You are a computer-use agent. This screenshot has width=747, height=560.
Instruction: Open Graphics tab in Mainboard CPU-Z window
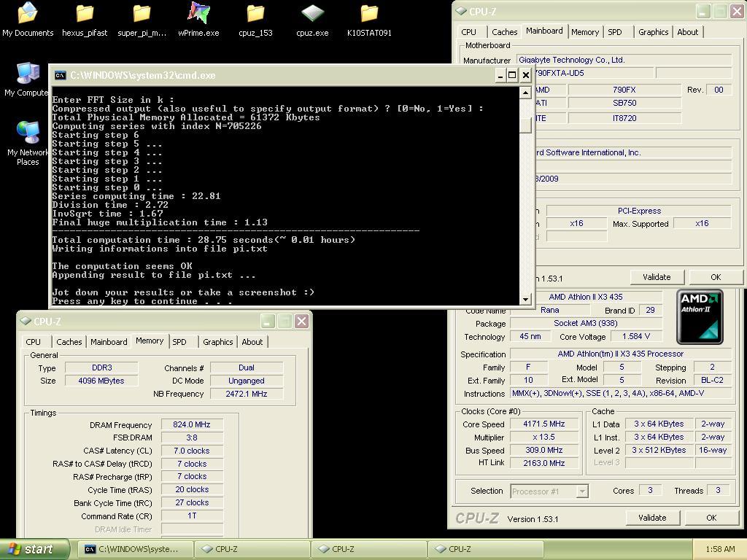click(653, 32)
